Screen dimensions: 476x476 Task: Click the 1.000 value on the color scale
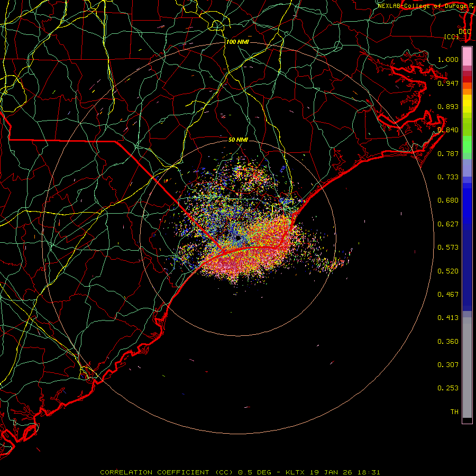(x=448, y=59)
